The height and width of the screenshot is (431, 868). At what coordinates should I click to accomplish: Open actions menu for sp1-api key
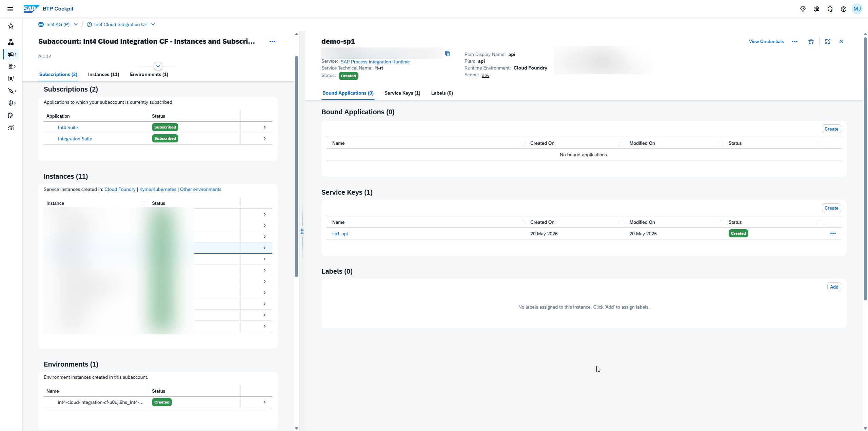833,233
